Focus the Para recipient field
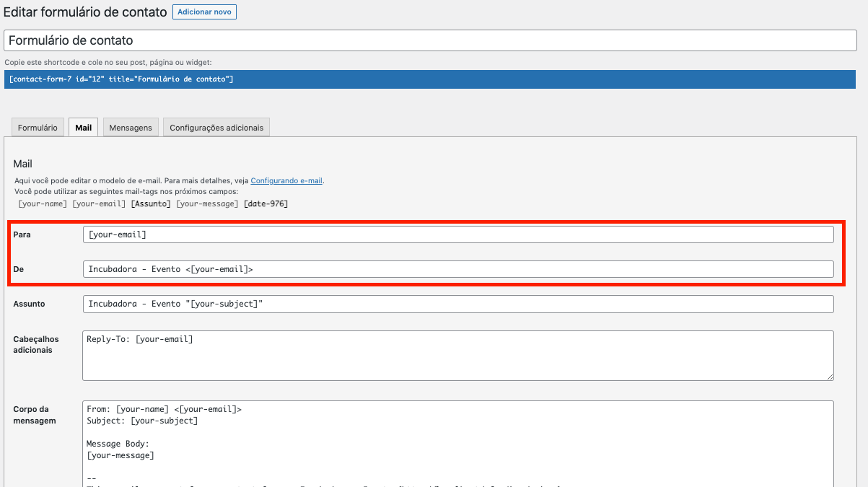 458,234
